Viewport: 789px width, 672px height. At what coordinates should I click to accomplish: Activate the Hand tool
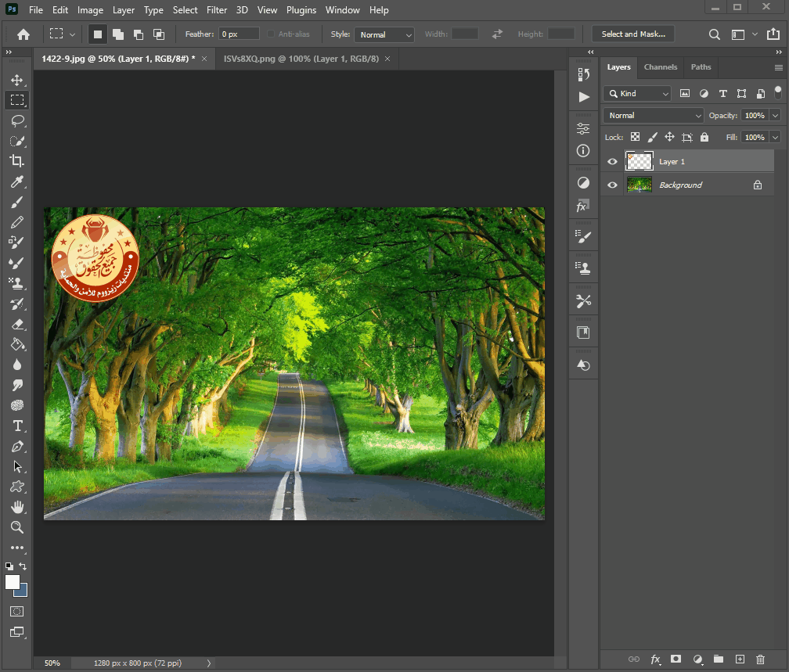(17, 507)
